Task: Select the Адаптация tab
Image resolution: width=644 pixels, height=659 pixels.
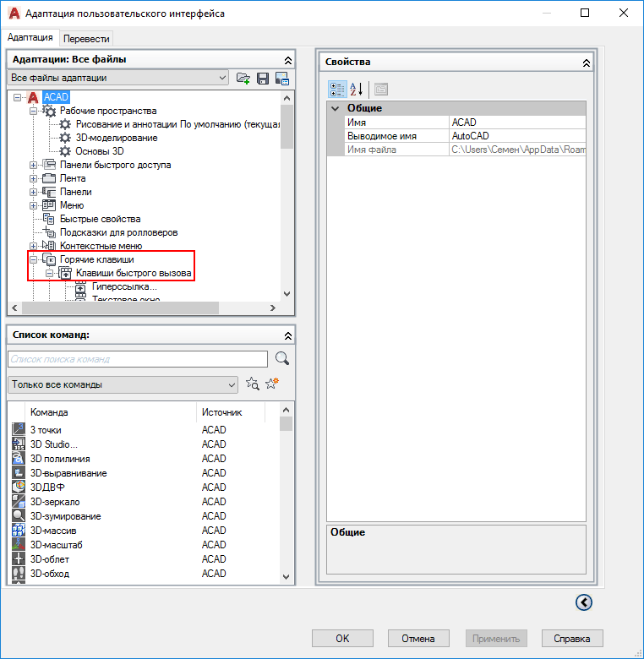Action: pos(30,37)
